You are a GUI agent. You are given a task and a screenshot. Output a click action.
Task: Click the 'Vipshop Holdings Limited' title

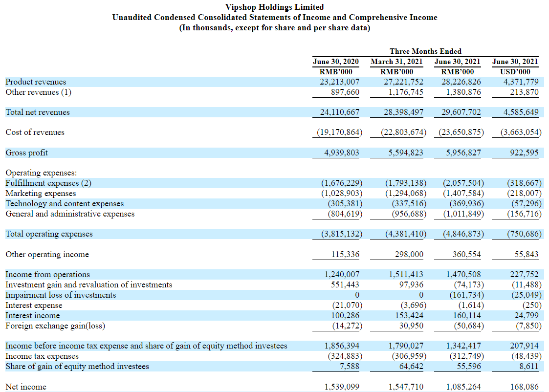[275, 7]
